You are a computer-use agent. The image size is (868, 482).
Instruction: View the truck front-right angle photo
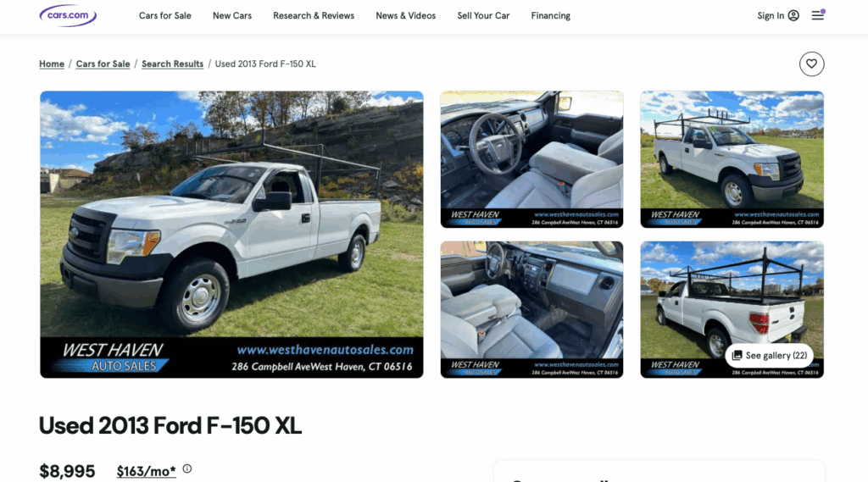point(732,159)
